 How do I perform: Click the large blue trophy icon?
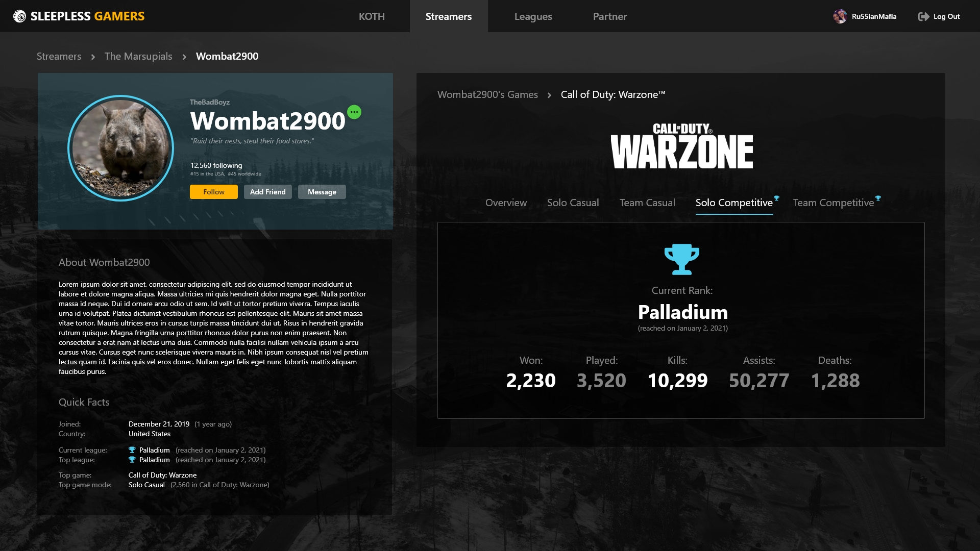682,259
